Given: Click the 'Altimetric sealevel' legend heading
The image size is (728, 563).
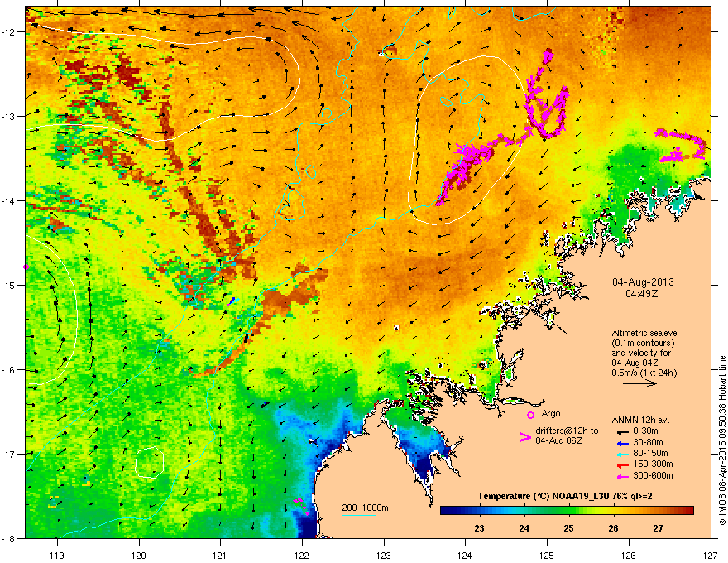Looking at the screenshot, I should [x=645, y=333].
